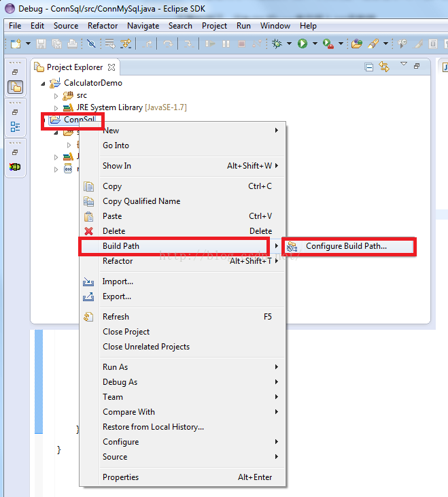The width and height of the screenshot is (448, 497).
Task: Click the Suspend (pause) debug icon
Action: 226,44
